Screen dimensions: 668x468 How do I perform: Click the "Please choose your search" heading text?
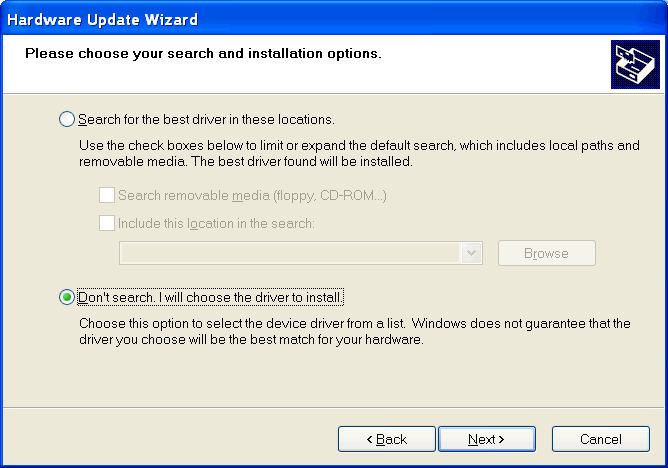pyautogui.click(x=203, y=53)
